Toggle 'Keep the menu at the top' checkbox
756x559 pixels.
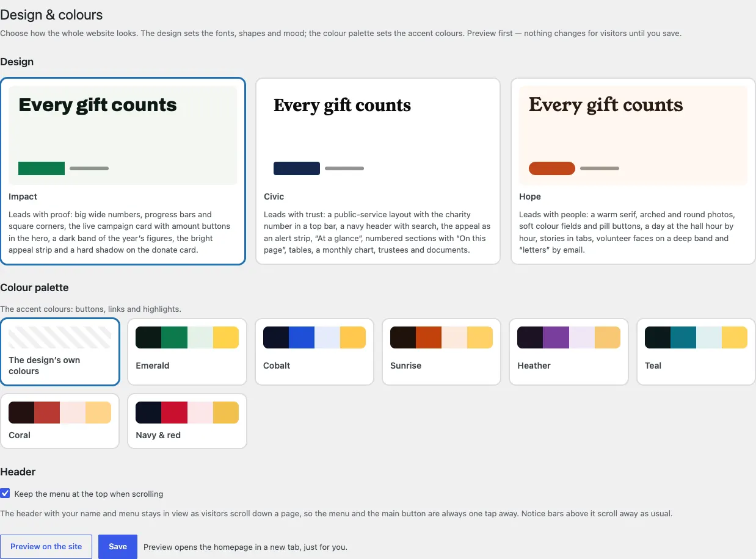5,493
